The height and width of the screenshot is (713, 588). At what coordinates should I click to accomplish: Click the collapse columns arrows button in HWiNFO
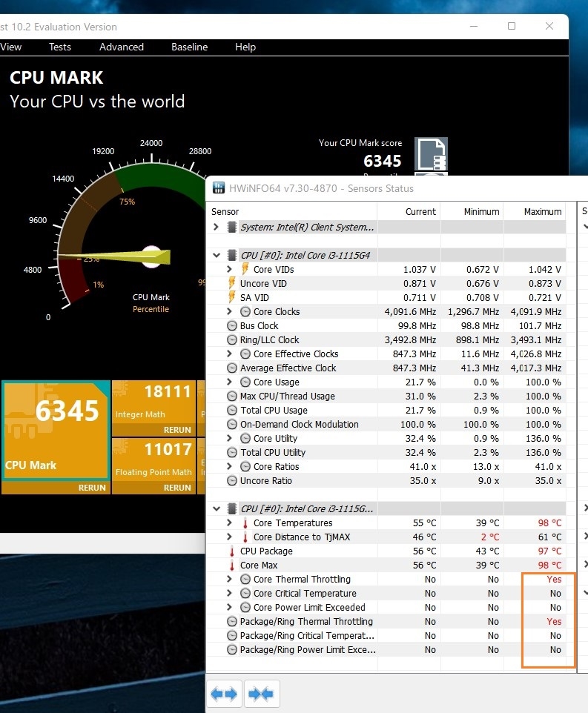262,694
